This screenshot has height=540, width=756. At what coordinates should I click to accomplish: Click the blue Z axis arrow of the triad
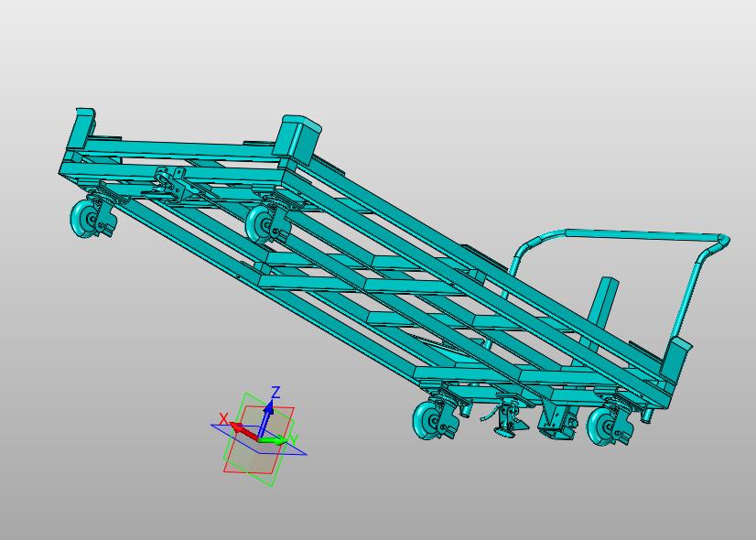(x=266, y=418)
